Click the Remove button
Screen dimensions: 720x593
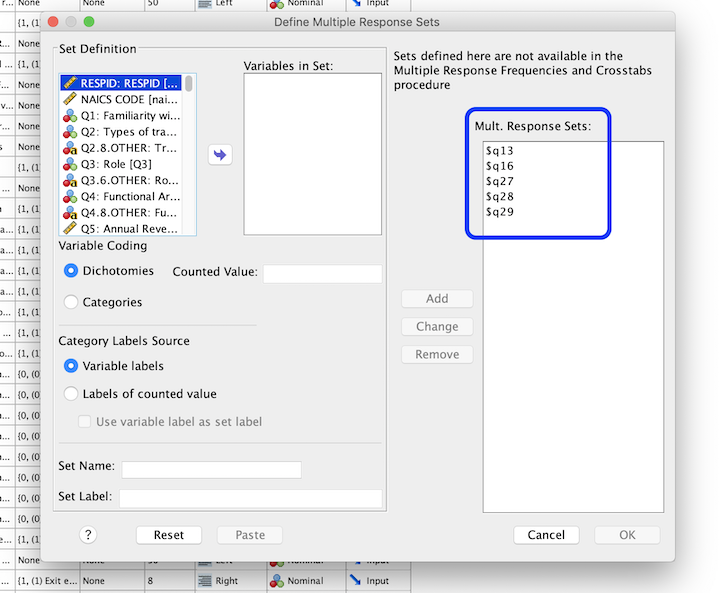click(437, 355)
